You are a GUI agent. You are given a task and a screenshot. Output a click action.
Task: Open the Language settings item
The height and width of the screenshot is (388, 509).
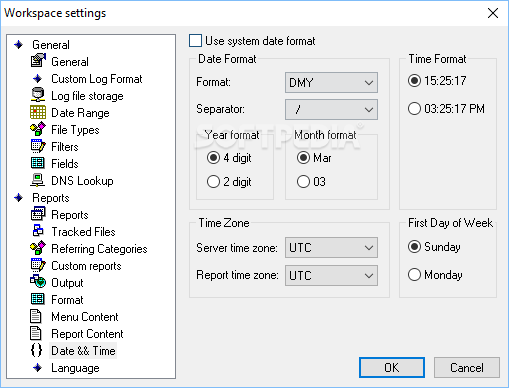point(75,368)
